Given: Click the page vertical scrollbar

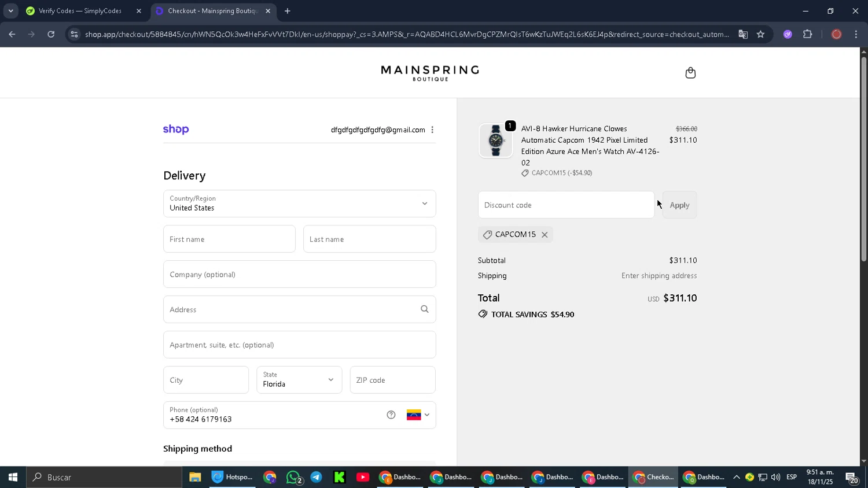Looking at the screenshot, I should (863, 159).
